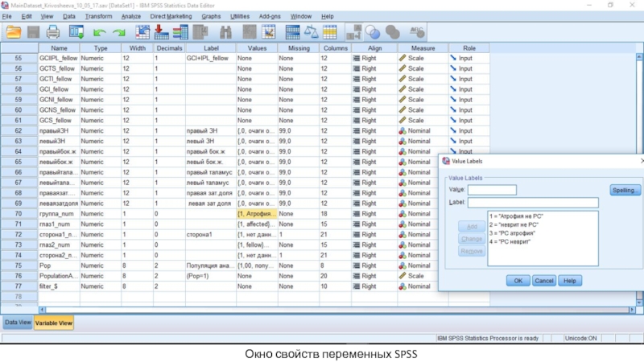Open Measure cell for группа_num row

[x=419, y=214]
